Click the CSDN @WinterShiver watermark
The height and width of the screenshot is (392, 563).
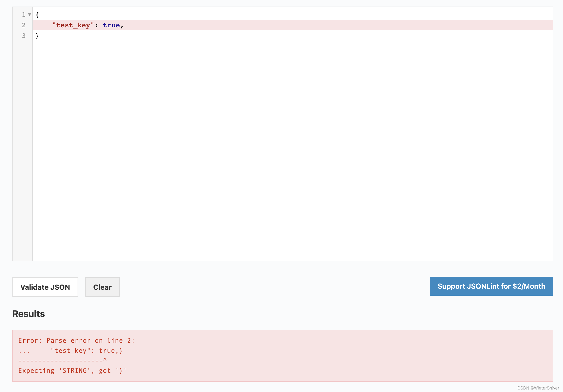click(538, 388)
